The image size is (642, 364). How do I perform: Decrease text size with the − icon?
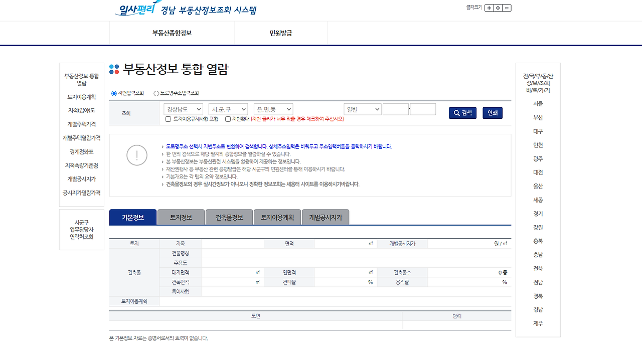tap(507, 8)
